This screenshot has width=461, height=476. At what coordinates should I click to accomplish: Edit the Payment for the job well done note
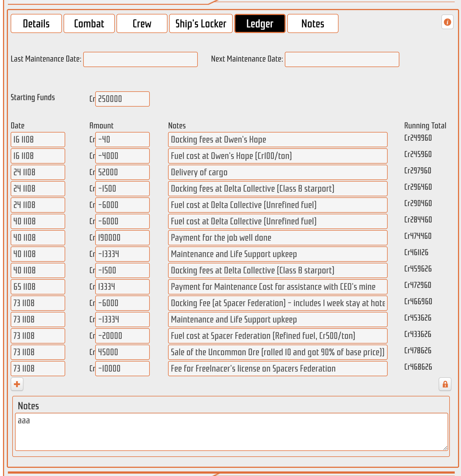tap(278, 238)
